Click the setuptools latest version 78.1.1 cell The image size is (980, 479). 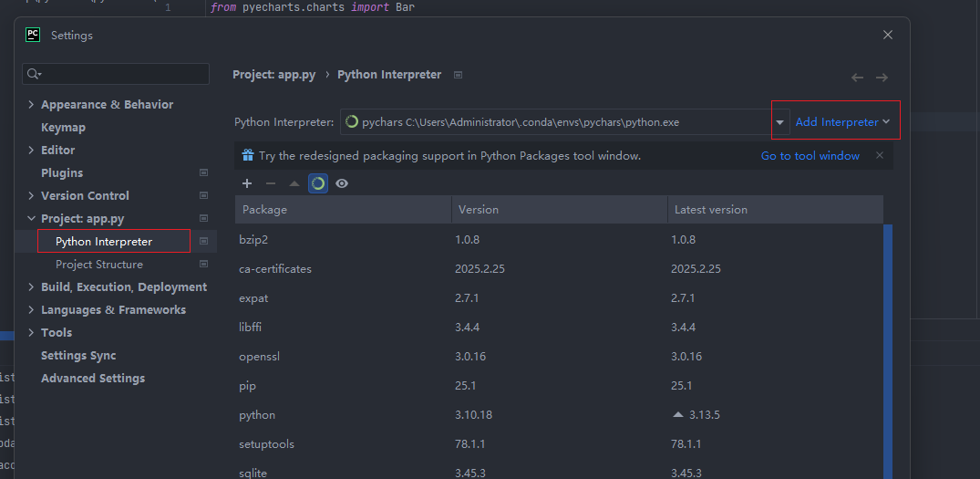[686, 444]
